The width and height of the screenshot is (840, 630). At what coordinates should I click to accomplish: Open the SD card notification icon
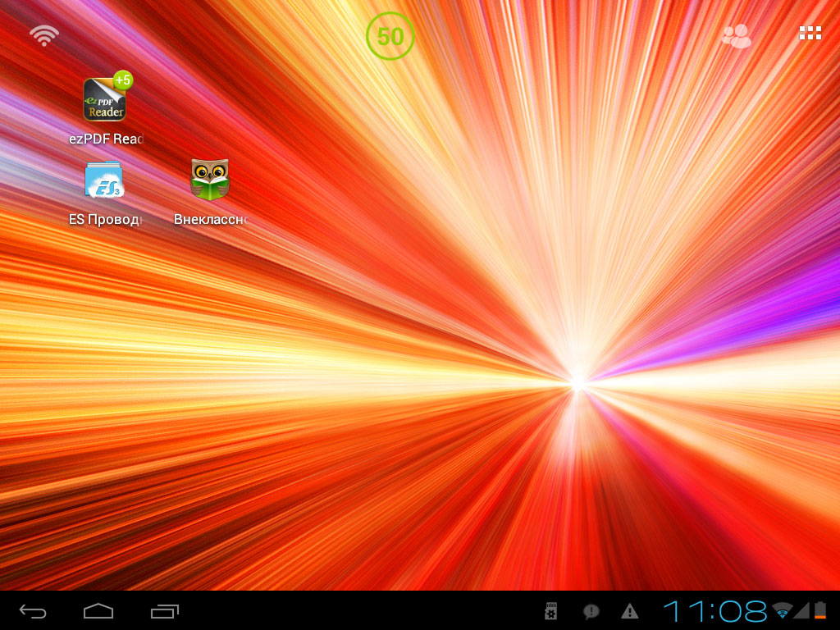point(550,611)
